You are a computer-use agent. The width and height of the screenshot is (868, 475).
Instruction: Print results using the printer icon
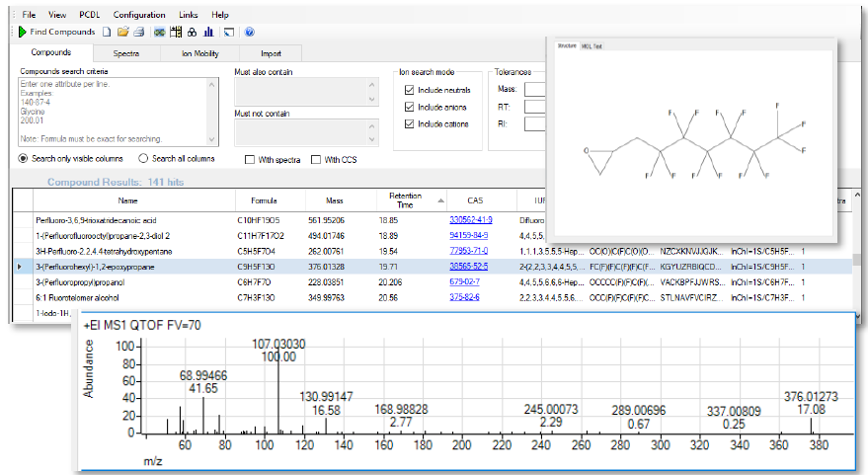tap(139, 33)
